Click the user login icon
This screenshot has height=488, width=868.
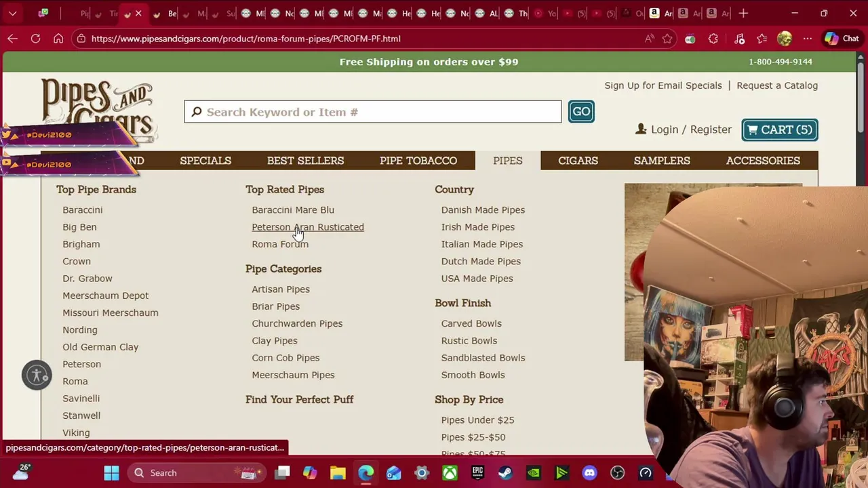click(x=641, y=129)
